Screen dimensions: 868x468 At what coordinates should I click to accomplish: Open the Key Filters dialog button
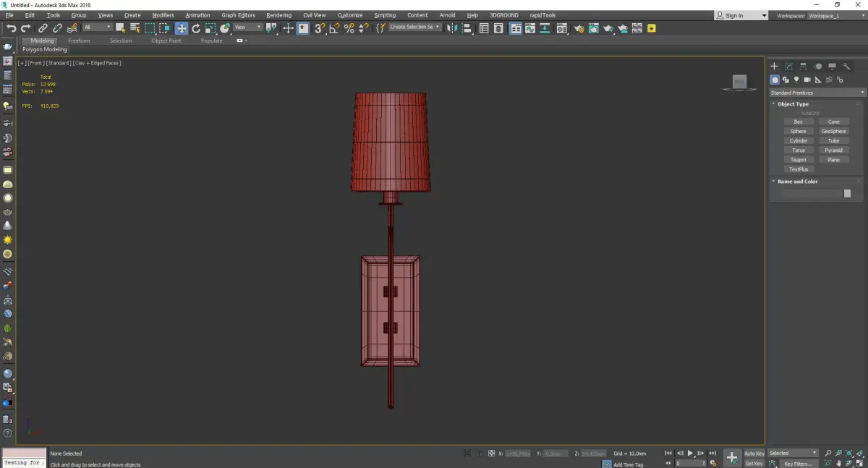coord(799,464)
